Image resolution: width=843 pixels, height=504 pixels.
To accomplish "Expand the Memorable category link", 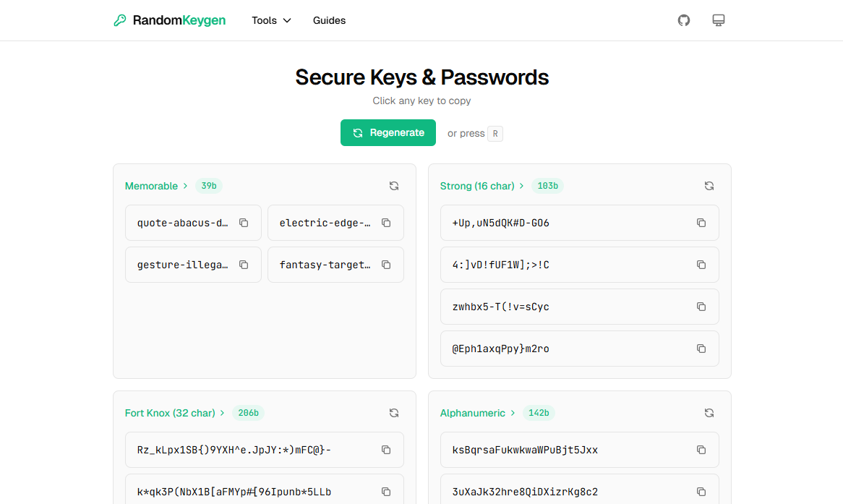I will pyautogui.click(x=155, y=186).
